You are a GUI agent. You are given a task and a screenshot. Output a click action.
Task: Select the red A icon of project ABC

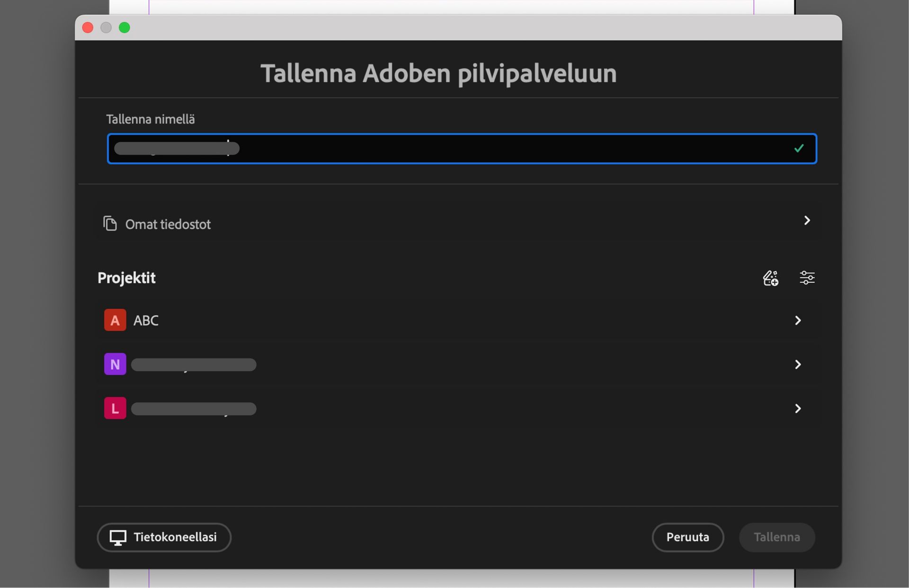coord(115,320)
